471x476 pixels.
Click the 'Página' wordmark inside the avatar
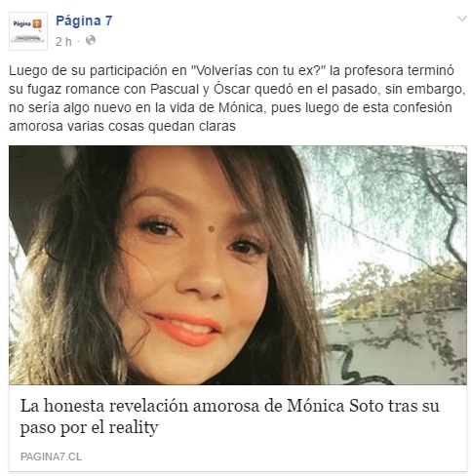tap(22, 23)
